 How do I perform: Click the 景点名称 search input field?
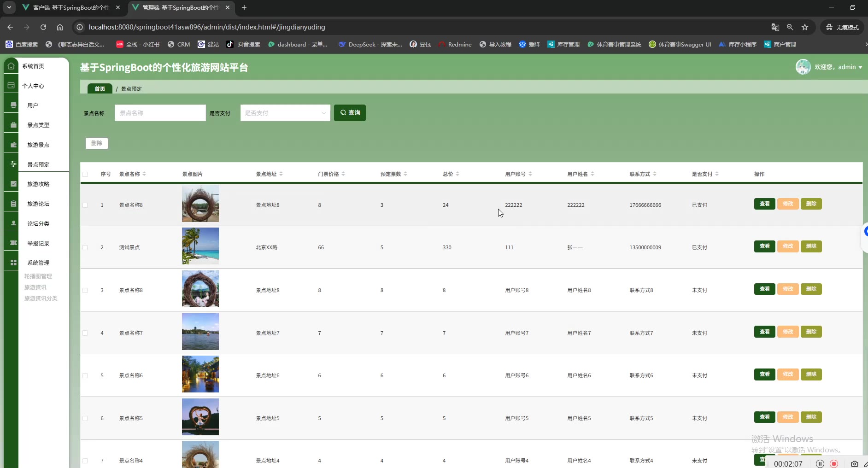[160, 113]
